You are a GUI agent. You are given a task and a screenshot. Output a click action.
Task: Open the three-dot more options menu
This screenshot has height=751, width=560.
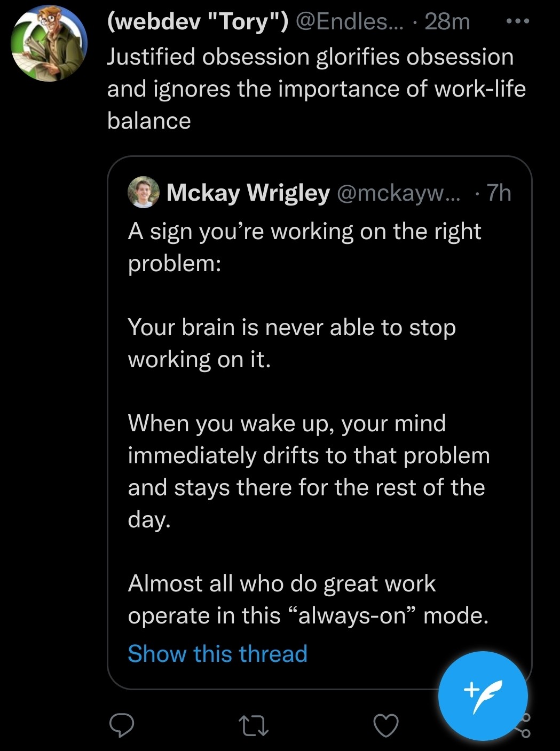(x=517, y=22)
